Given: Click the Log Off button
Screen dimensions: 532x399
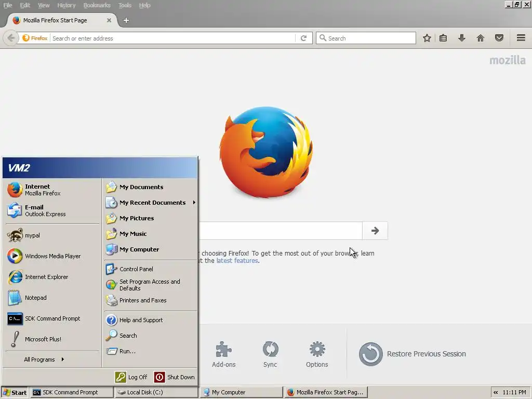Looking at the screenshot, I should tap(131, 377).
